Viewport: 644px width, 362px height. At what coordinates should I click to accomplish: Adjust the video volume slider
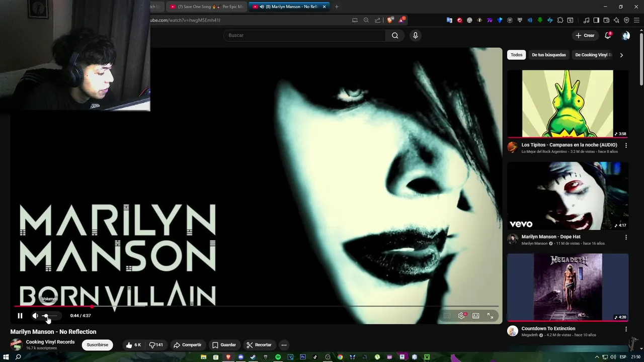click(x=50, y=316)
